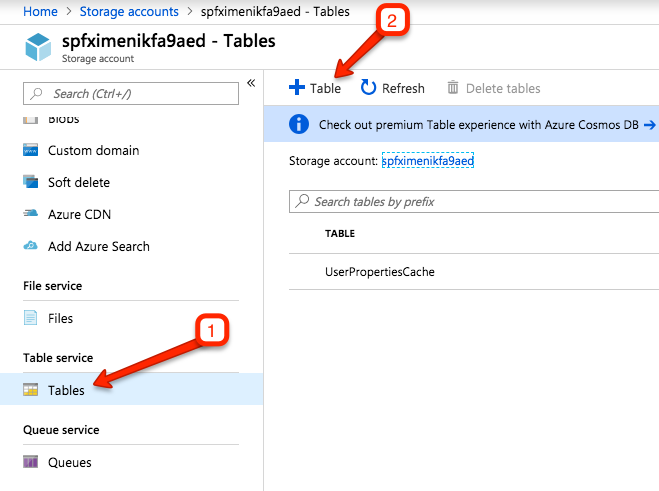Screen dimensions: 659x491
Task: Click the Custom domain icon in sidebar
Action: pyautogui.click(x=30, y=151)
